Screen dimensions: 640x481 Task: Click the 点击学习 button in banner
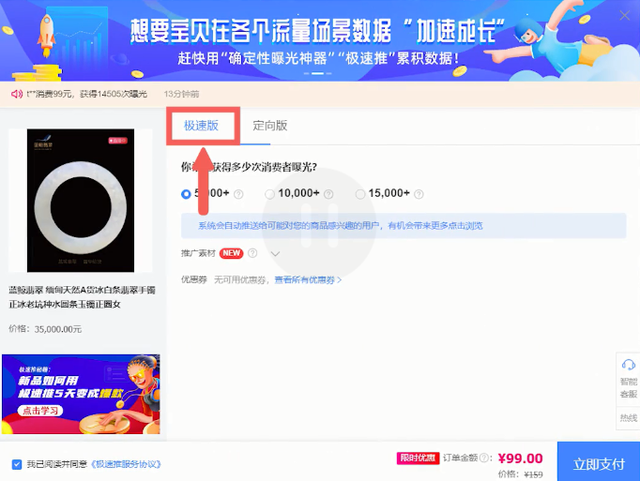pyautogui.click(x=40, y=410)
